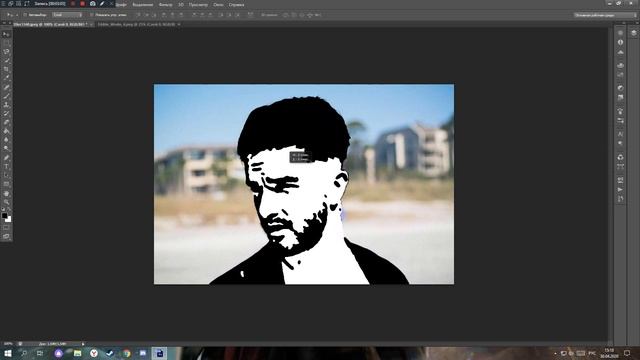Switch to the first document tab
The image size is (640, 360).
point(50,24)
